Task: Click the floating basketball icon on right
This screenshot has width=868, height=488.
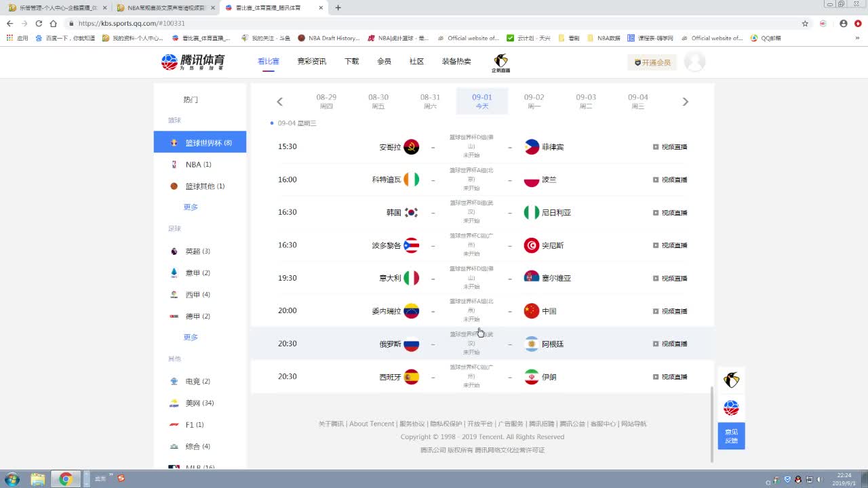Action: [731, 408]
